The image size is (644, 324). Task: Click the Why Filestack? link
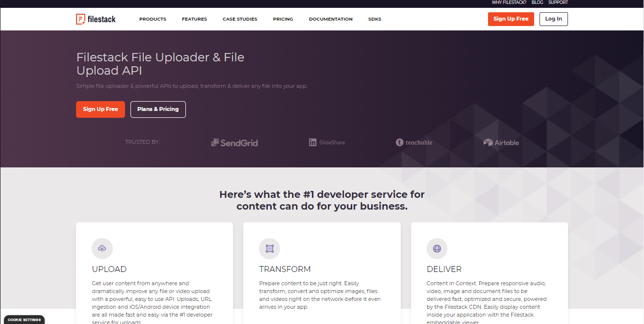click(x=509, y=2)
